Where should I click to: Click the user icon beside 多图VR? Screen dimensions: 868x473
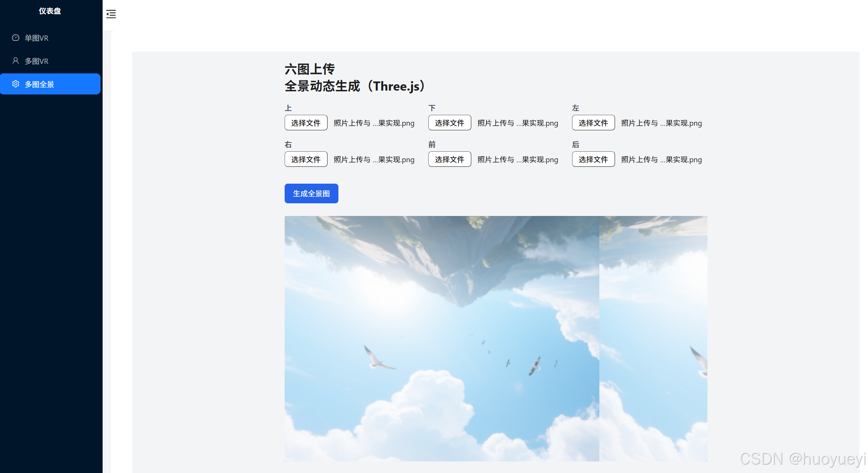point(15,61)
